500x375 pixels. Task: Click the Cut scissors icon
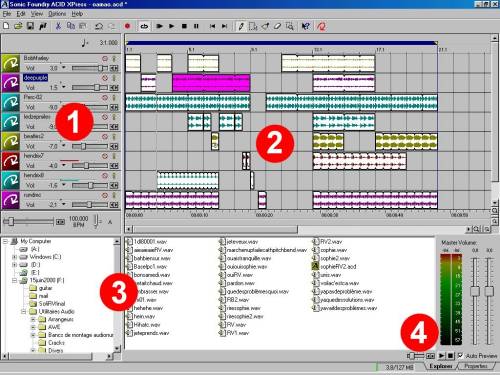click(x=58, y=26)
